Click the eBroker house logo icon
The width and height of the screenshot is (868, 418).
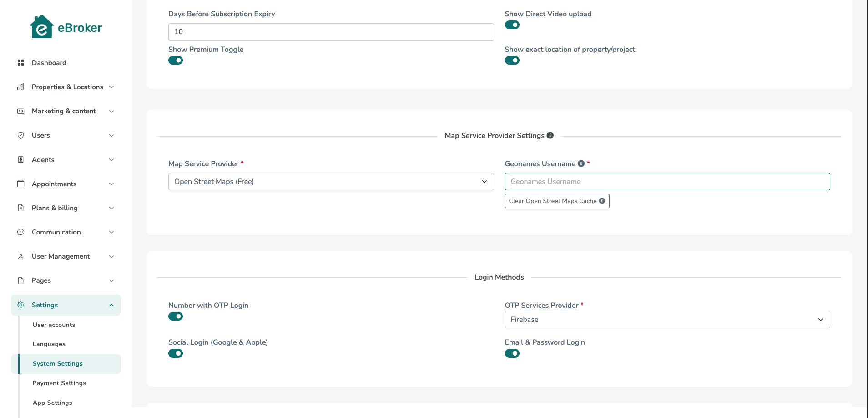pos(41,27)
